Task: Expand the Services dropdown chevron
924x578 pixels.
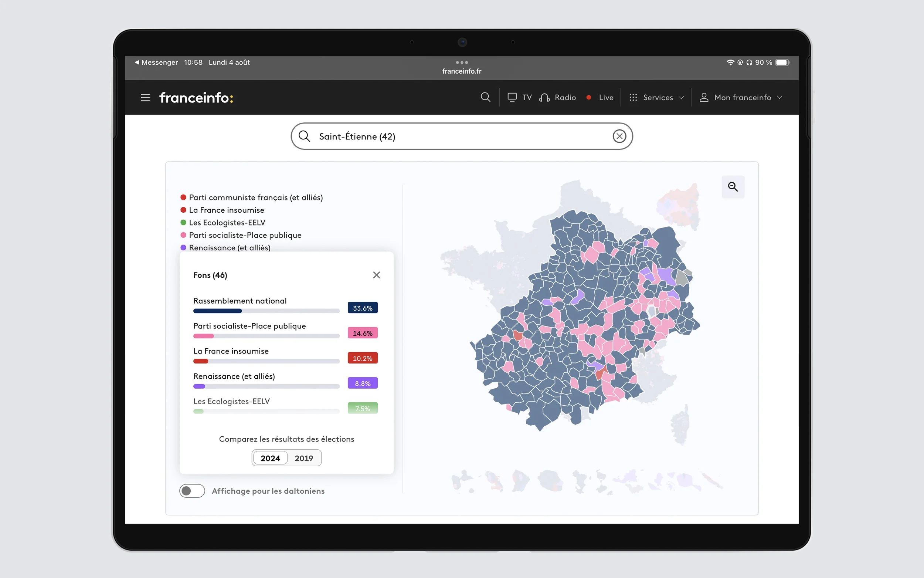Action: coord(681,98)
